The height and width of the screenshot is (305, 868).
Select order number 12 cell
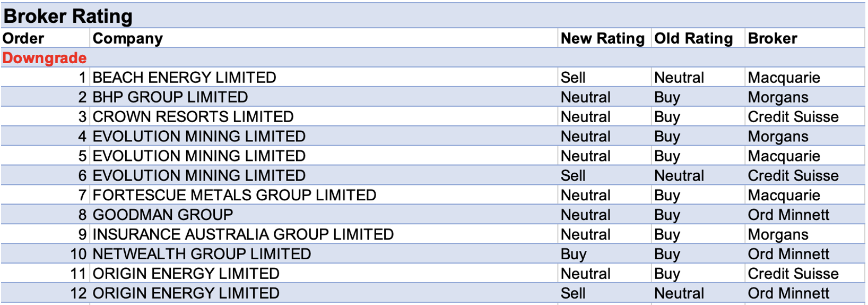pos(78,293)
